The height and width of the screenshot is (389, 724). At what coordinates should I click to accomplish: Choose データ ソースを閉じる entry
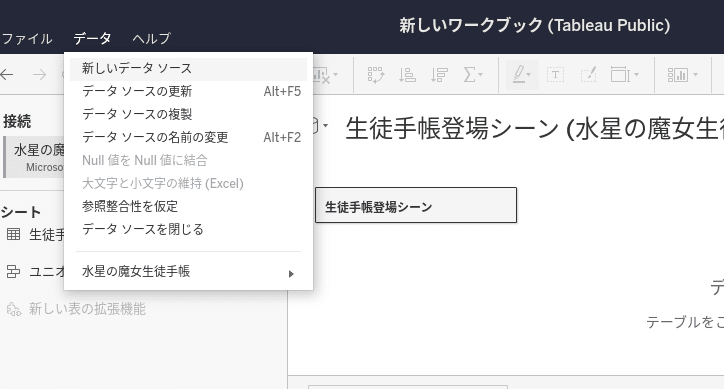[188, 230]
